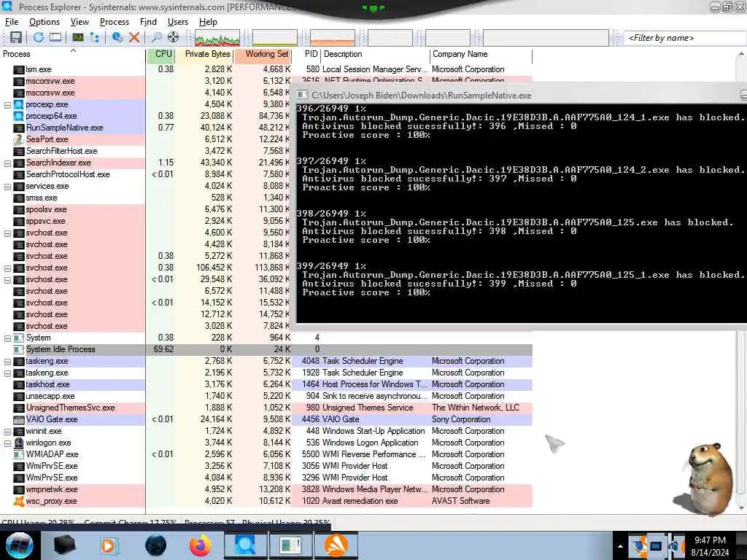
Task: Click the Find Handle or DLL magnifier icon
Action: (156, 37)
